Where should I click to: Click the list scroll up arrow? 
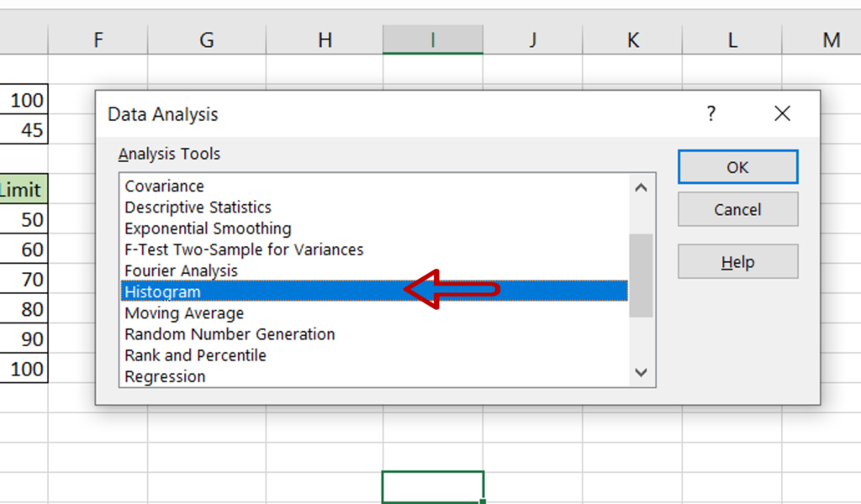(640, 188)
